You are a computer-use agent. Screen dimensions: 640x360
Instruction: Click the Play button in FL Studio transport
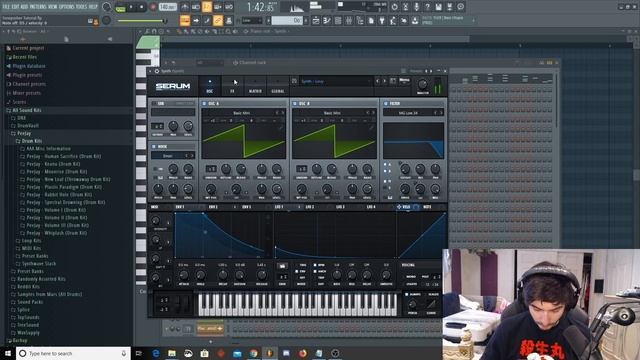pyautogui.click(x=131, y=7)
